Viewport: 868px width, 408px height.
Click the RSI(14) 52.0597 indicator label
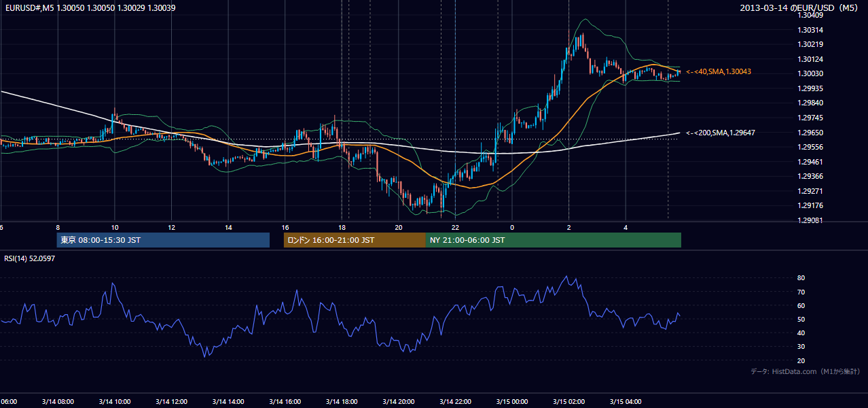tap(30, 258)
